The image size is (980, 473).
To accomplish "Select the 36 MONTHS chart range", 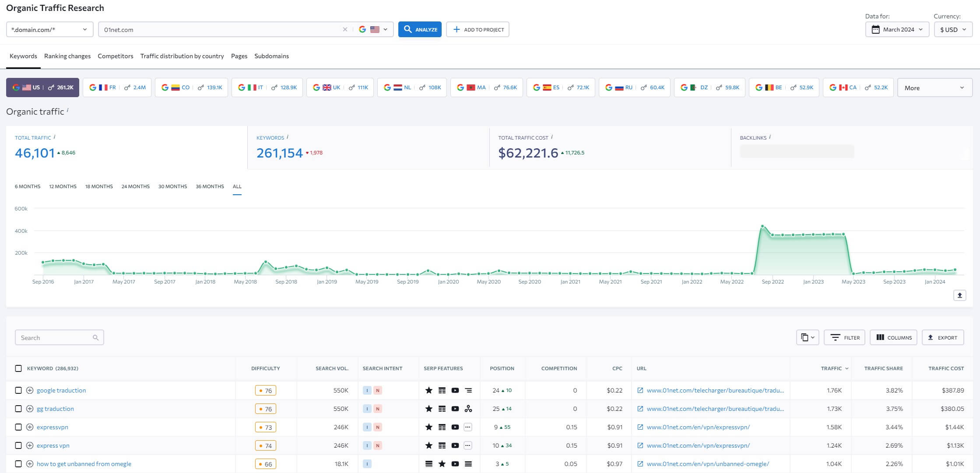I will [x=210, y=186].
